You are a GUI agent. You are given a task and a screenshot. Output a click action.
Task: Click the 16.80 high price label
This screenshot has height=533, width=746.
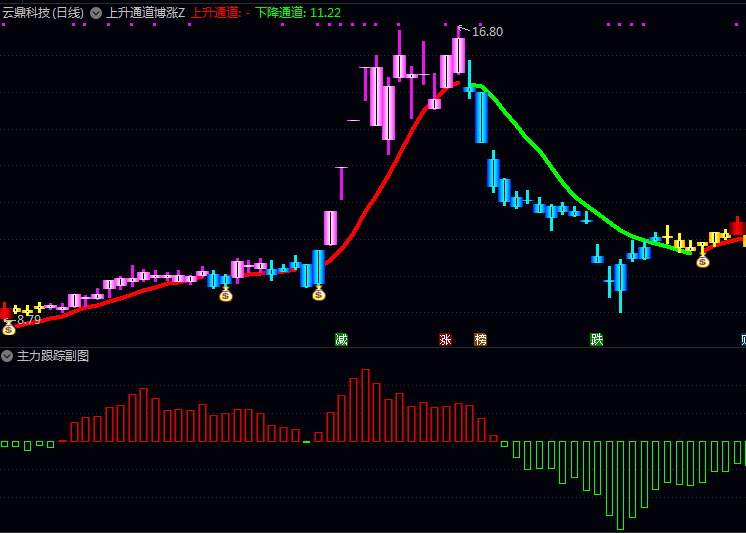(487, 32)
